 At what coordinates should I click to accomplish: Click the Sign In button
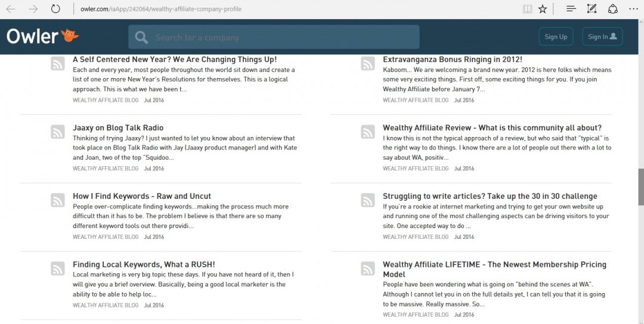[602, 36]
